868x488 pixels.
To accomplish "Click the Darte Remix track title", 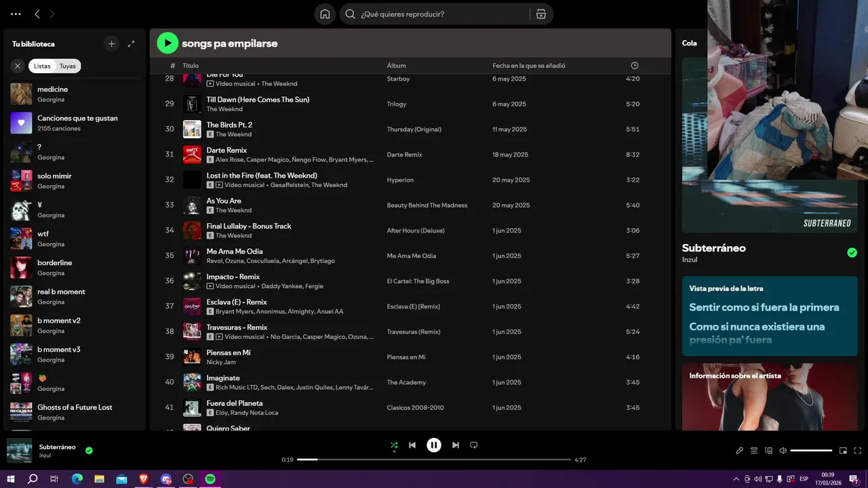I will tap(226, 150).
